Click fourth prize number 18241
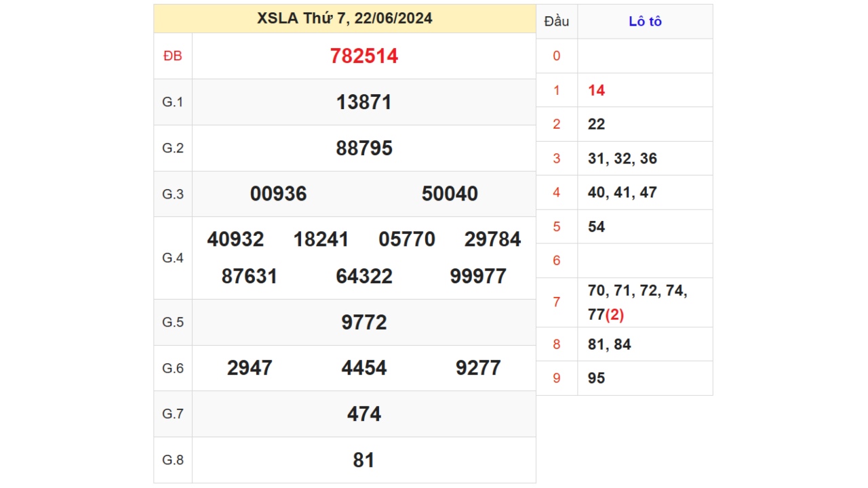 tap(321, 239)
